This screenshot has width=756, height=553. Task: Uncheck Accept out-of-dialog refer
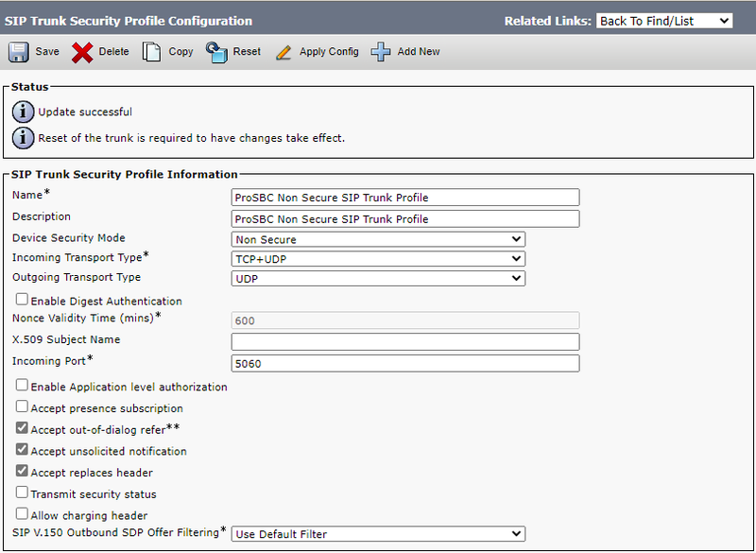pos(22,428)
